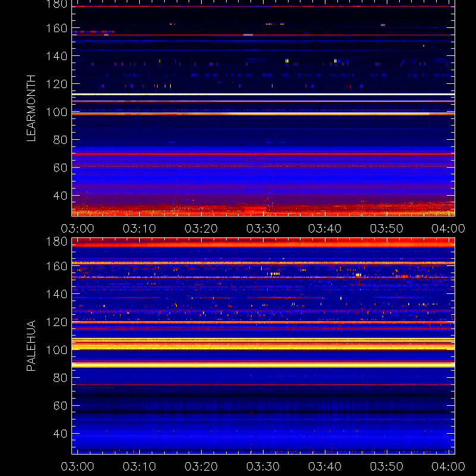
Task: Select the 140 tick label on Palehua plot
Action: point(57,294)
